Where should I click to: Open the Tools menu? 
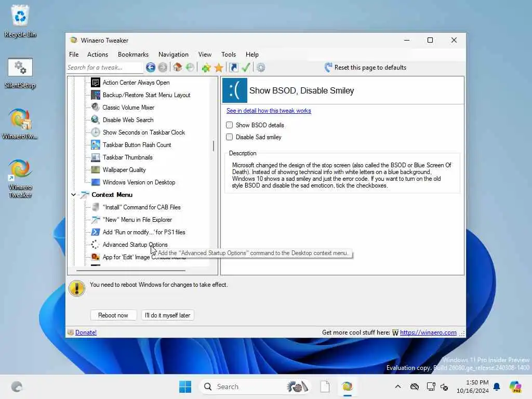(229, 54)
